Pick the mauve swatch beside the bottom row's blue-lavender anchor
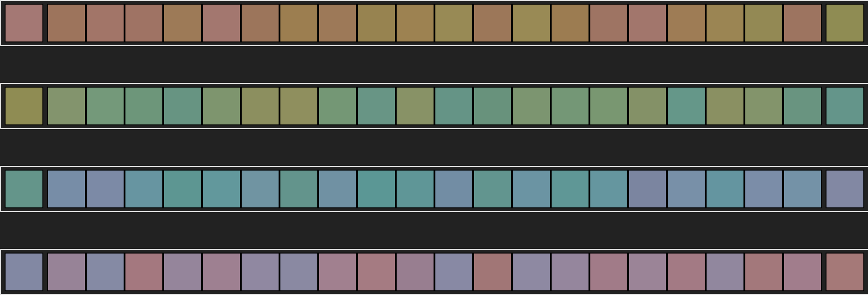Viewport: 868px width, 295px height. pos(66,272)
